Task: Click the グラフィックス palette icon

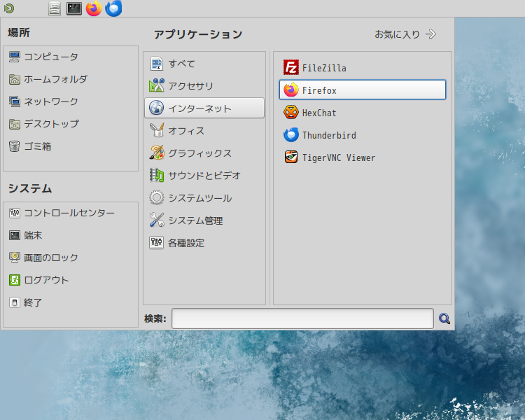Action: pos(156,153)
